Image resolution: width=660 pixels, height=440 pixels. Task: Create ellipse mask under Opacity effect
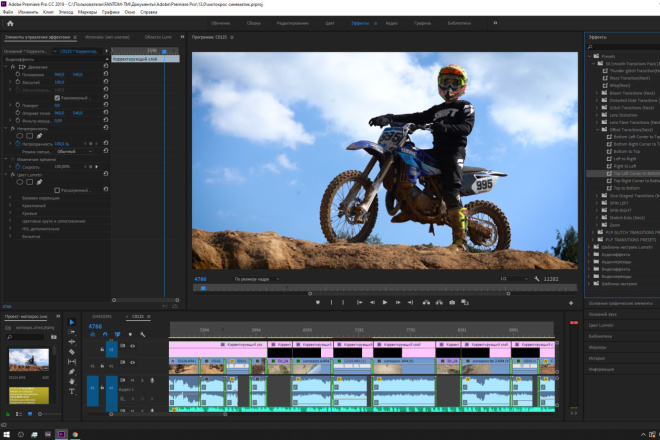coord(19,136)
